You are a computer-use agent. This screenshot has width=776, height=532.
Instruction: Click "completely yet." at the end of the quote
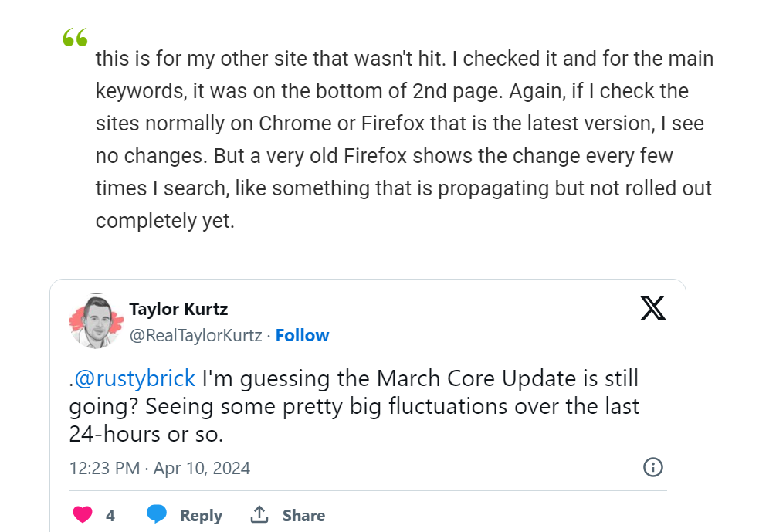pos(164,221)
